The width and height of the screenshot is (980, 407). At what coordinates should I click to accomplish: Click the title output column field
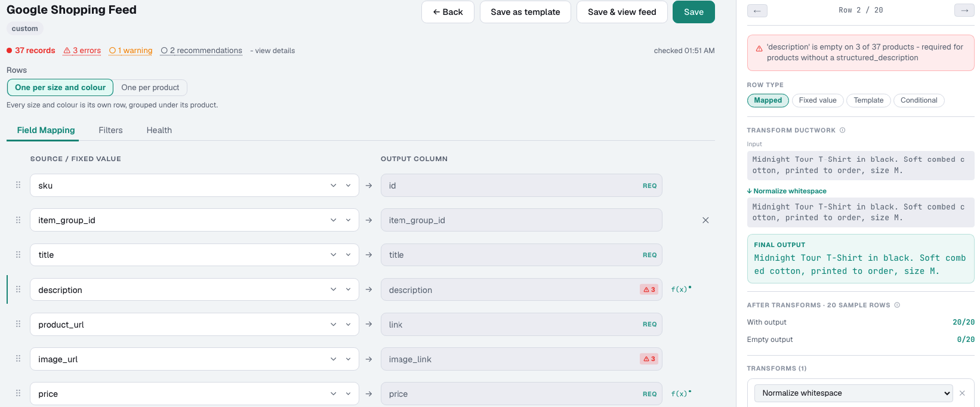point(521,255)
